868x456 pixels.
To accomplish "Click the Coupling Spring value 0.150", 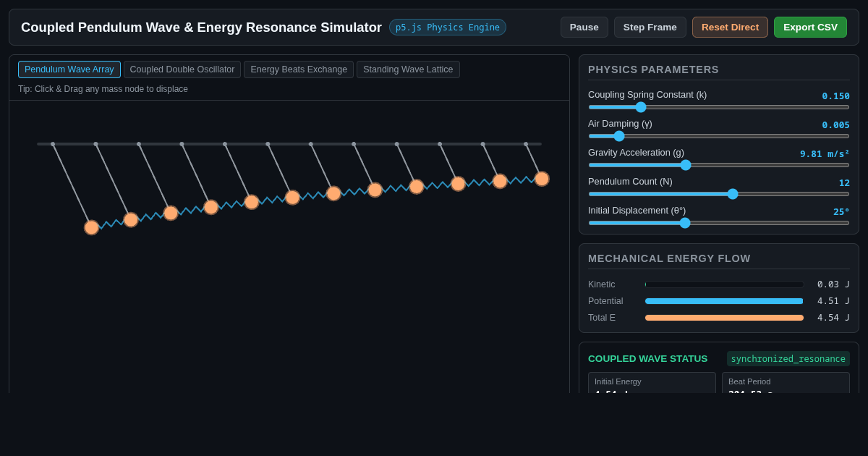I will [835, 96].
